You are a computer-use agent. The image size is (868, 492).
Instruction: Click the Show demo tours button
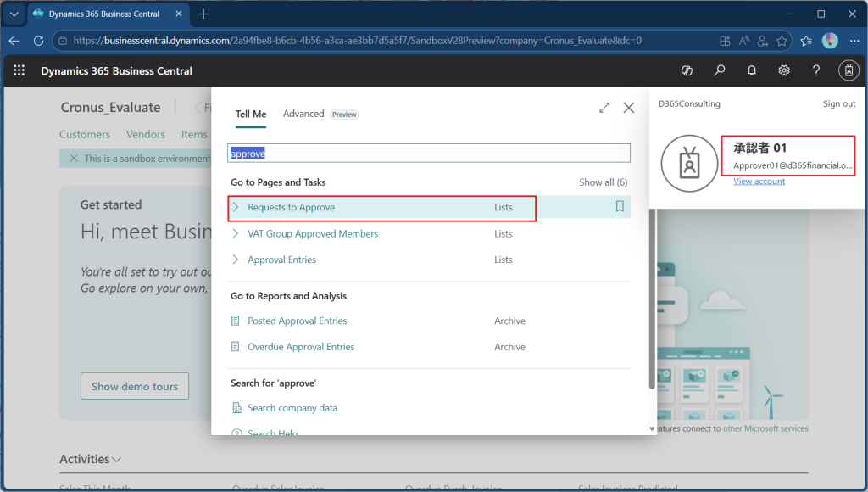(x=135, y=386)
